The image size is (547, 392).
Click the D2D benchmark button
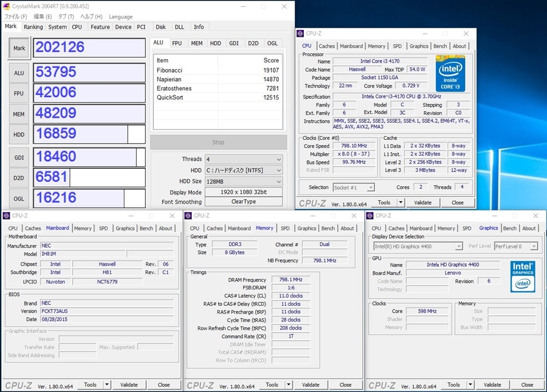pos(19,178)
